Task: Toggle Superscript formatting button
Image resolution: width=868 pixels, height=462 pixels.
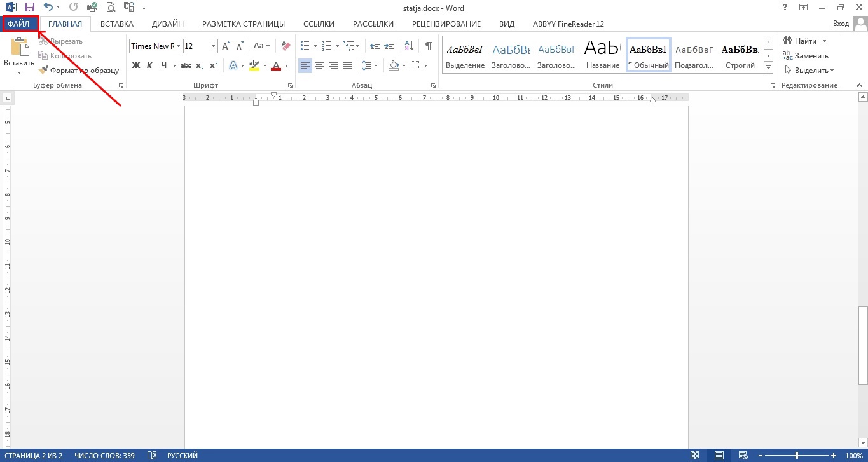Action: point(214,65)
